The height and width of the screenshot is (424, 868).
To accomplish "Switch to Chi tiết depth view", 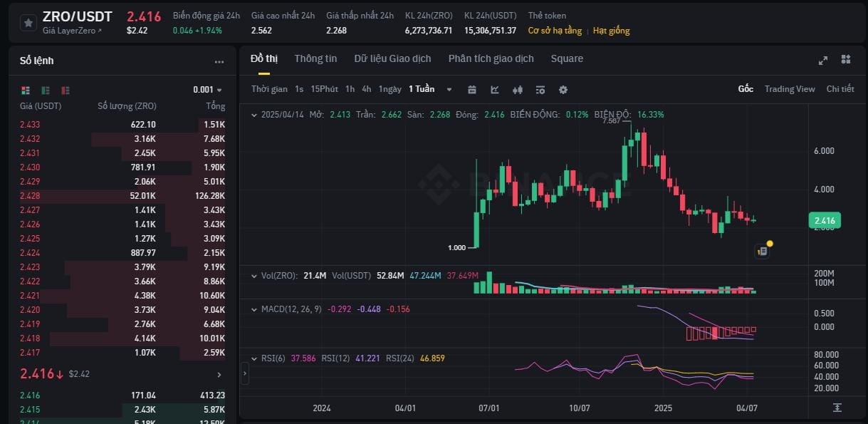I will 840,89.
